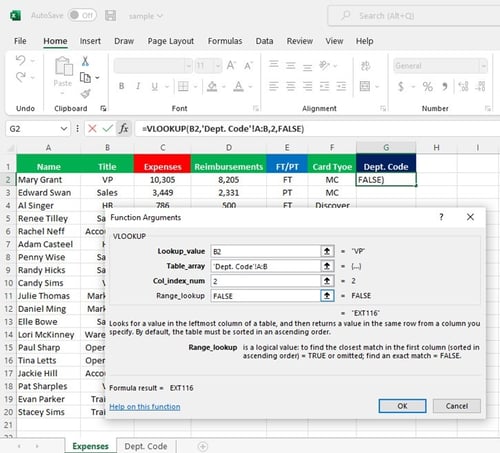Viewport: 500px width, 453px height.
Task: Toggle the AutoSave switch
Action: click(82, 15)
